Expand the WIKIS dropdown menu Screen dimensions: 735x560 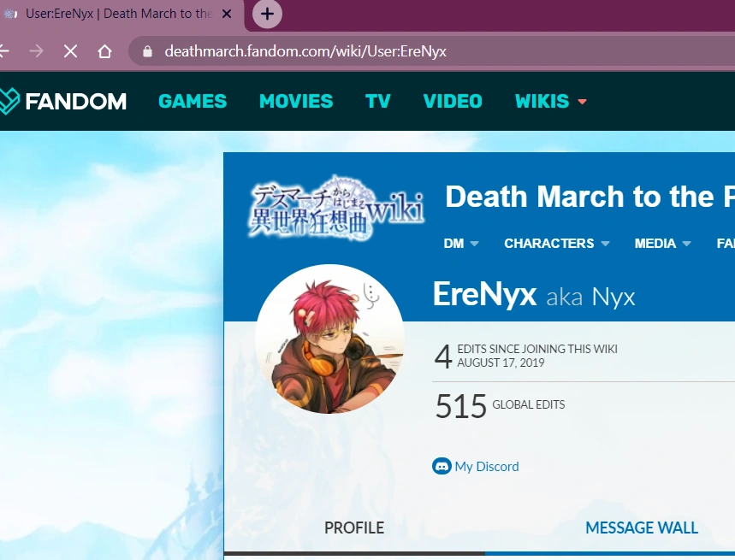coord(550,101)
